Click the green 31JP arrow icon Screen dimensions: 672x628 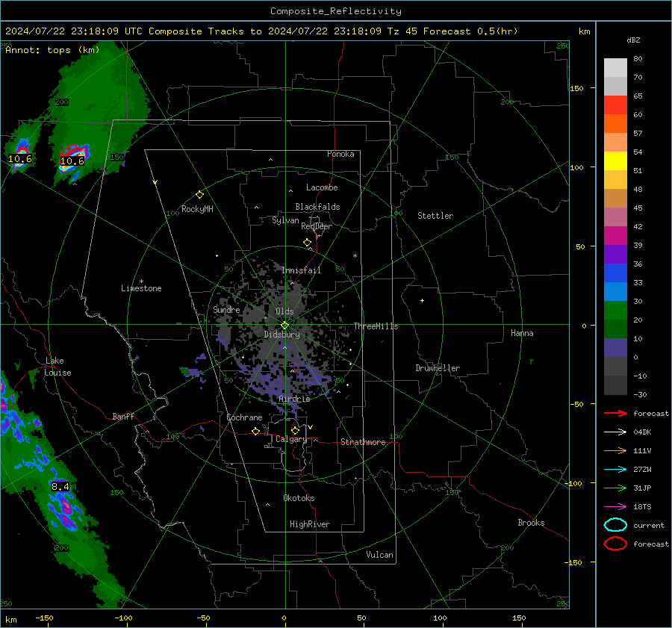(x=615, y=488)
